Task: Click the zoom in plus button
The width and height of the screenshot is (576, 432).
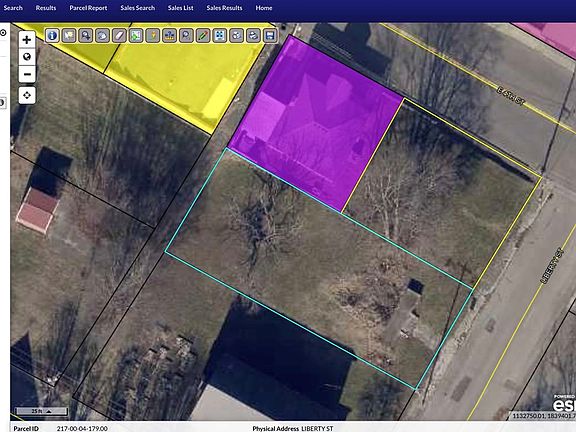Action: click(27, 39)
